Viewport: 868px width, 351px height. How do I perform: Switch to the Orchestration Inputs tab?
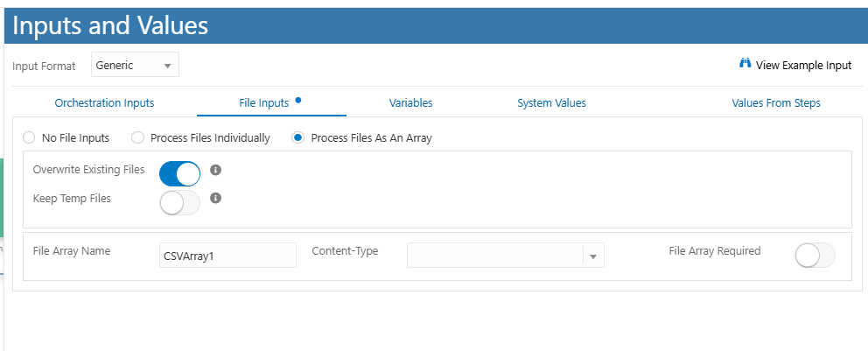[x=105, y=103]
